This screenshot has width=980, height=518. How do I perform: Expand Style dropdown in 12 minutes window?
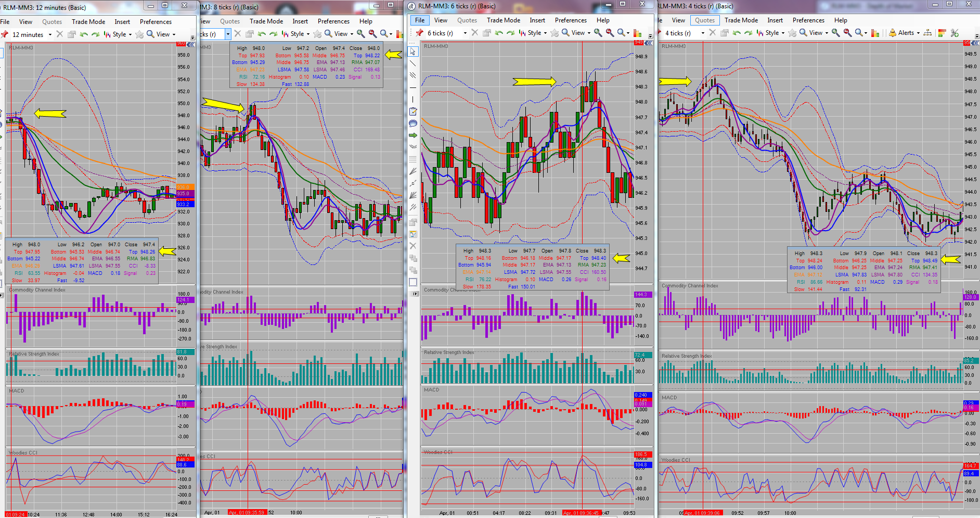(130, 35)
